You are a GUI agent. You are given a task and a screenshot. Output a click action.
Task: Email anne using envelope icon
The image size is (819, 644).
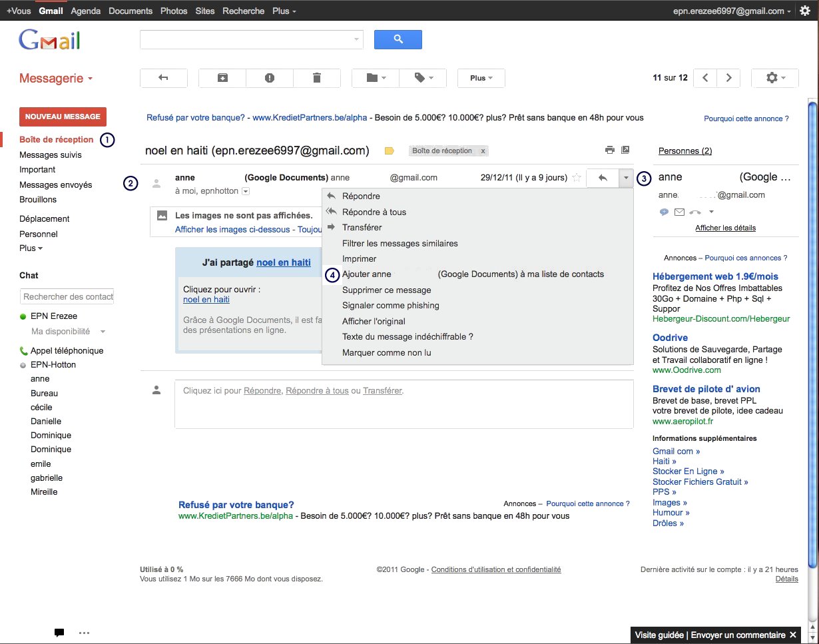tap(679, 212)
